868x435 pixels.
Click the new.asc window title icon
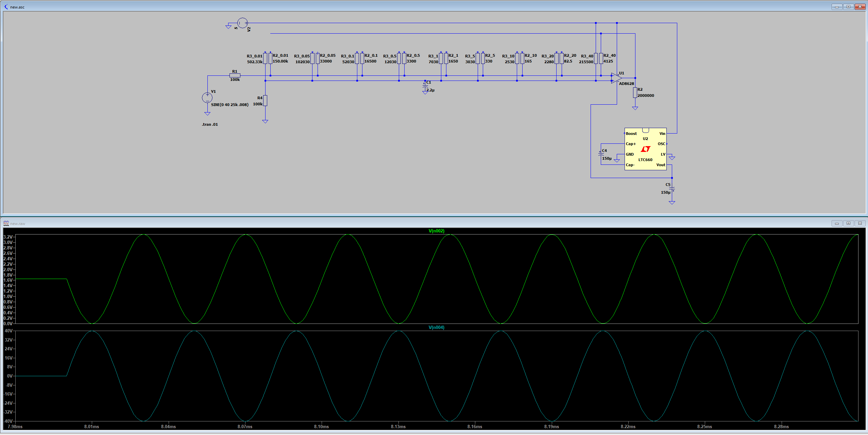[6, 7]
